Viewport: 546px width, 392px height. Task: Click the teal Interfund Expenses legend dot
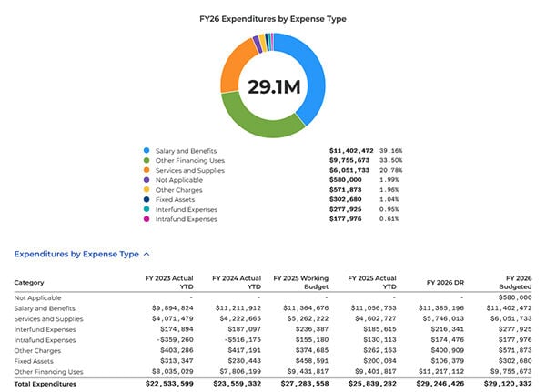pos(147,211)
